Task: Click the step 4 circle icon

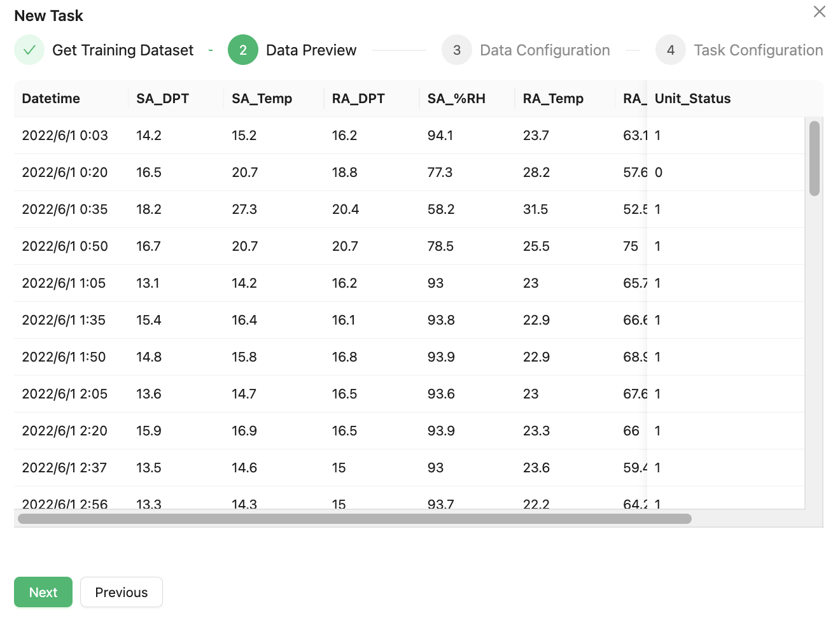Action: (x=671, y=50)
